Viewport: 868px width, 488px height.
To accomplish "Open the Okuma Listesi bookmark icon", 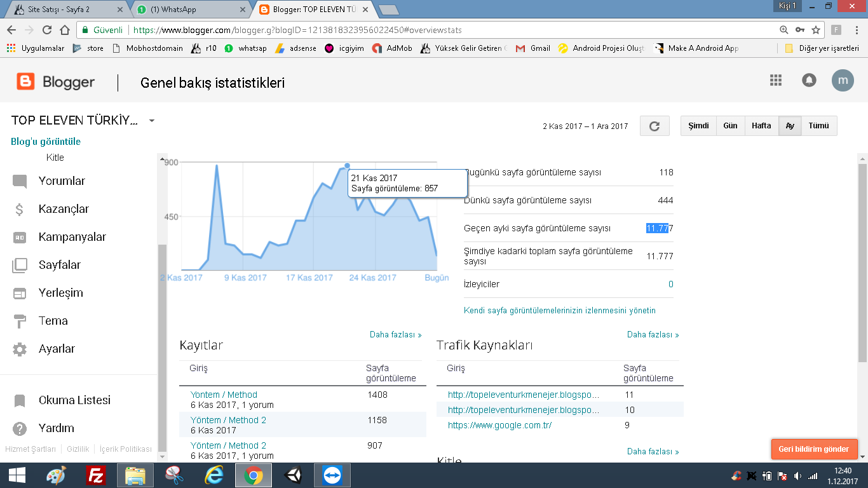I will [20, 401].
